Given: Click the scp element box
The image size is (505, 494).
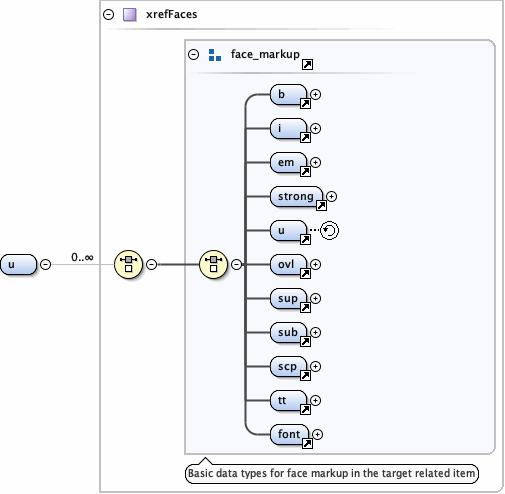Looking at the screenshot, I should (288, 367).
